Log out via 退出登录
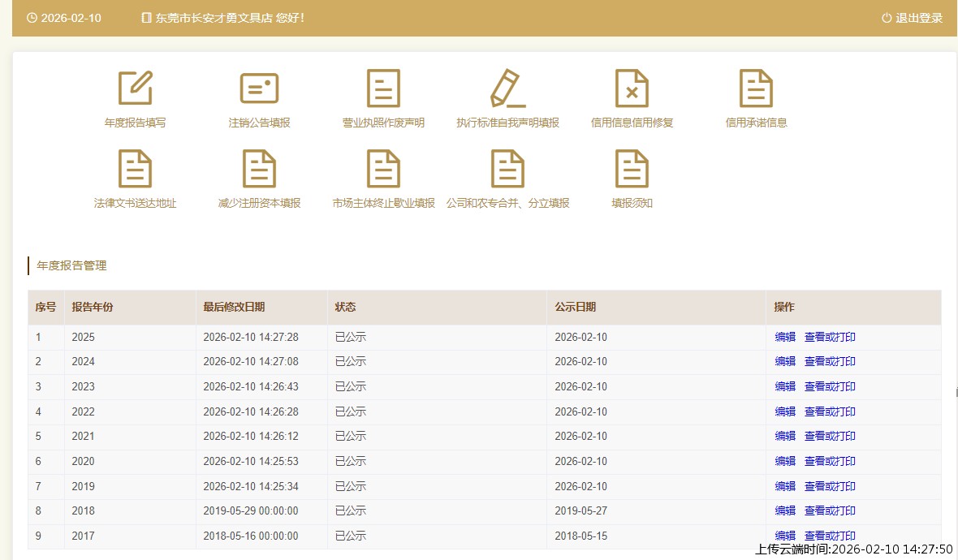 (912, 18)
